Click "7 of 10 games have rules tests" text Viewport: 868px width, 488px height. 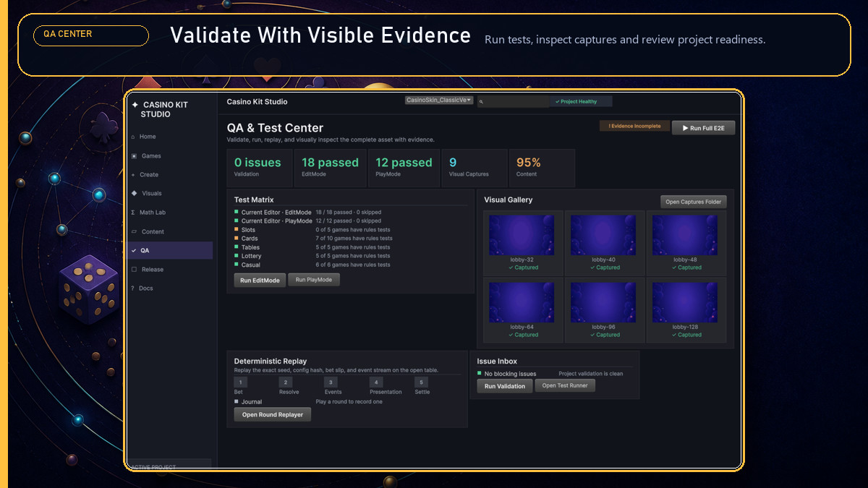354,239
